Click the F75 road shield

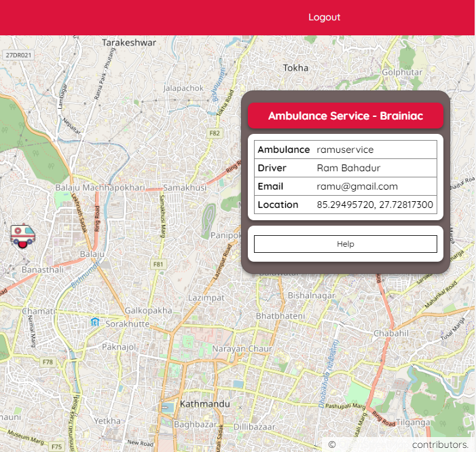(x=57, y=447)
